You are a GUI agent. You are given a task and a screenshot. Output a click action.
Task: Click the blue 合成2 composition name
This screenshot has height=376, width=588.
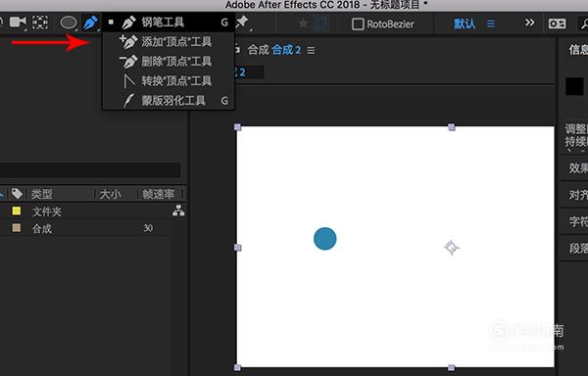click(286, 50)
